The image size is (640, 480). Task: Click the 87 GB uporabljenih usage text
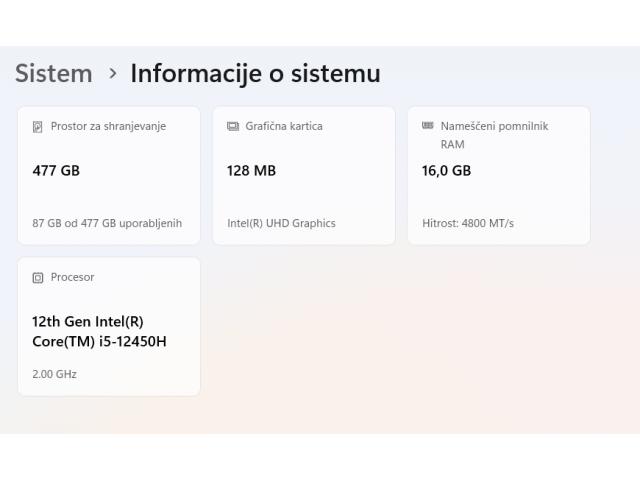click(107, 223)
